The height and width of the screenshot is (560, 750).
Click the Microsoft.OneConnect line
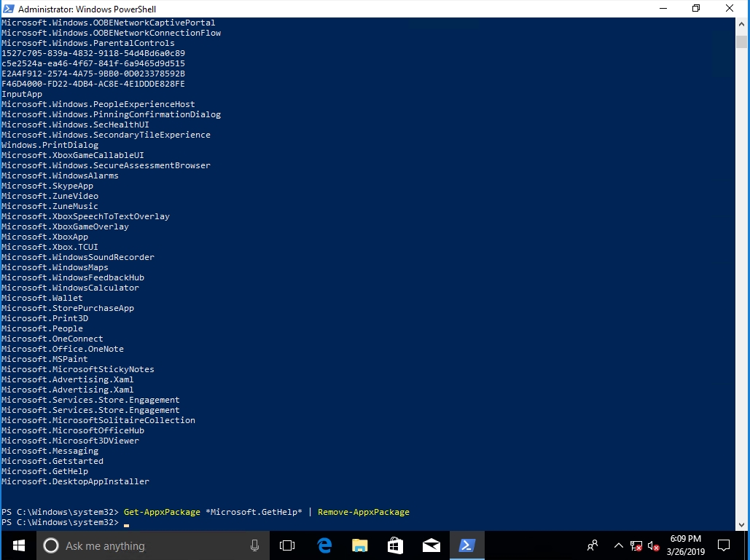click(x=52, y=339)
